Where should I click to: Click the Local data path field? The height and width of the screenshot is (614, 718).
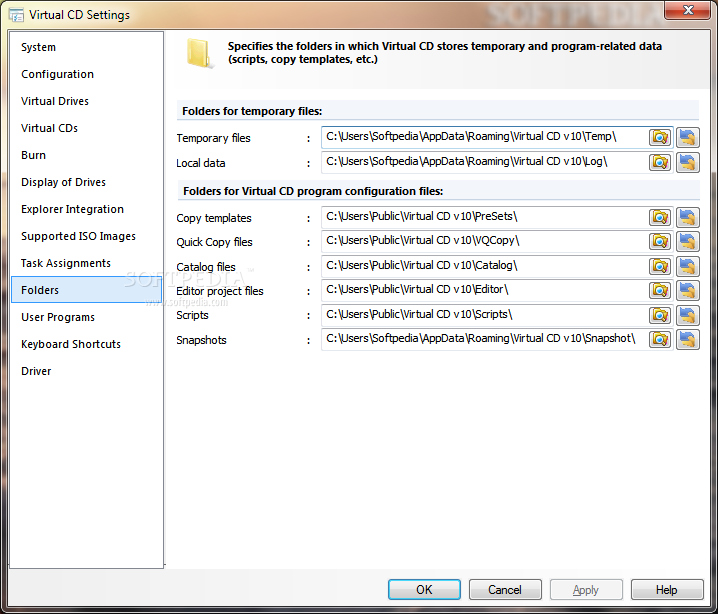(x=484, y=162)
